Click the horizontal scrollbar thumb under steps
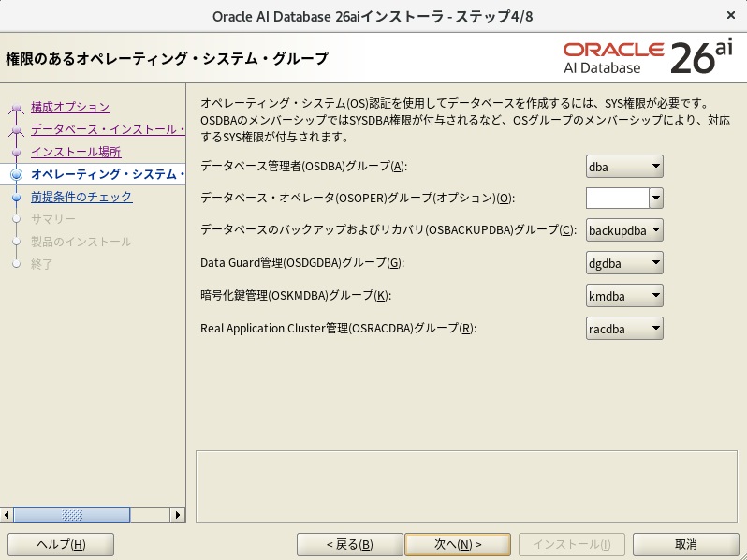This screenshot has height=560, width=747. pos(72,515)
